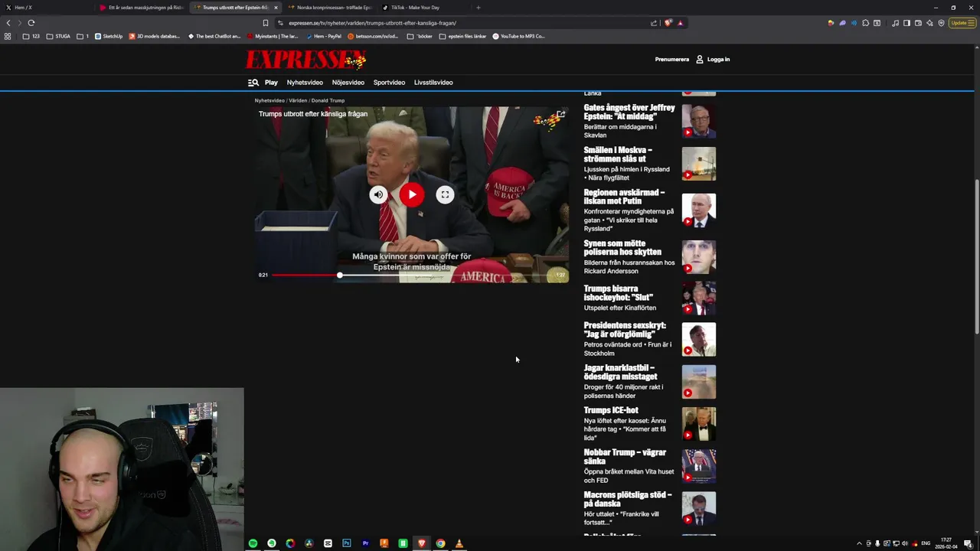Open a new browser tab

click(479, 8)
